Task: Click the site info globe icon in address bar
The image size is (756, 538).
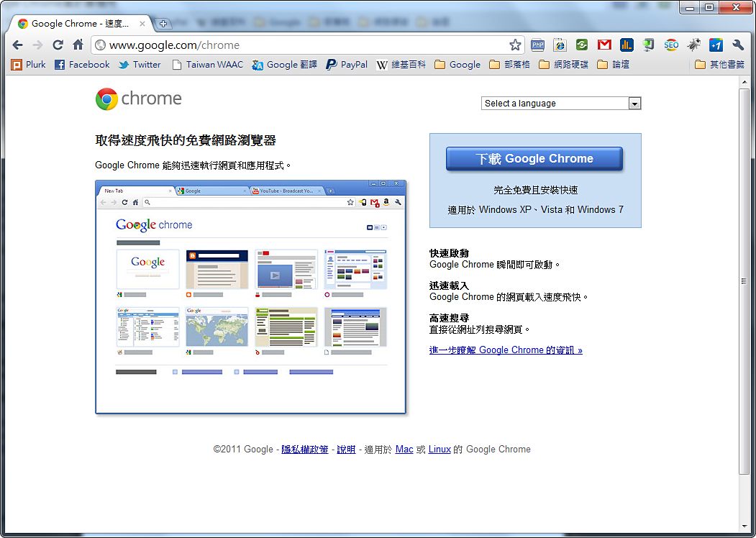Action: point(100,45)
